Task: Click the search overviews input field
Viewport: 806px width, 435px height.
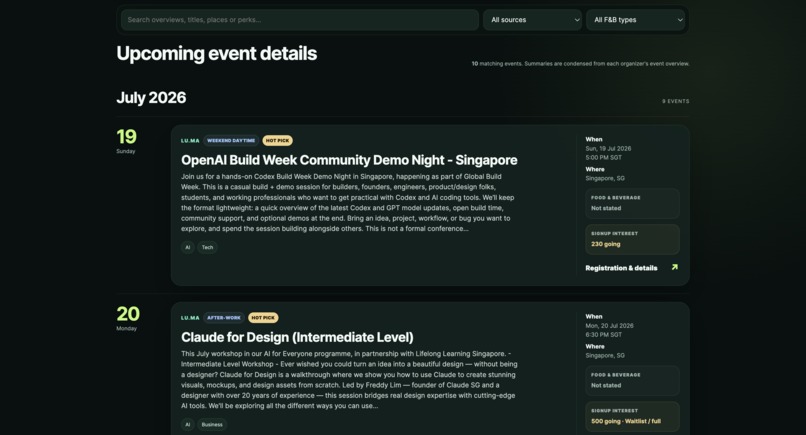Action: tap(300, 20)
